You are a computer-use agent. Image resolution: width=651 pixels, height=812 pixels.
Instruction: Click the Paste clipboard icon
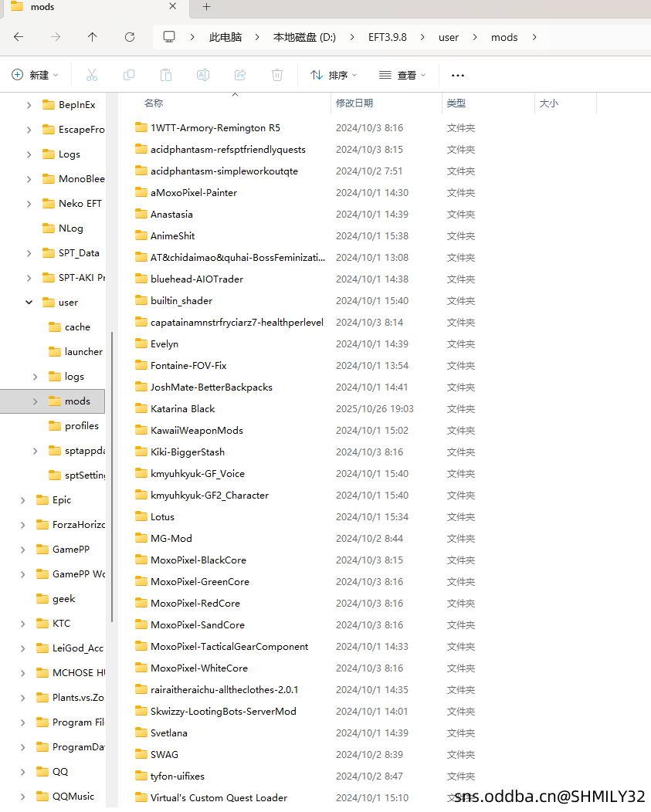tap(166, 75)
